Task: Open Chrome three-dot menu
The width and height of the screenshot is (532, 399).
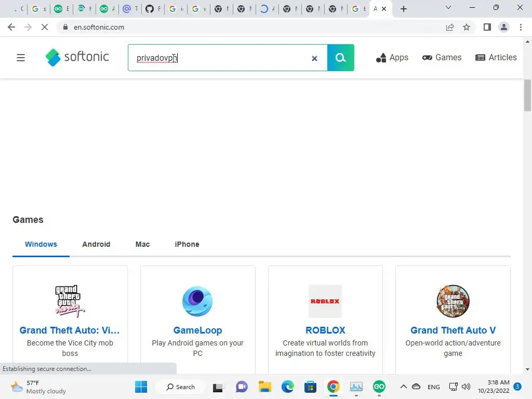Action: click(521, 27)
